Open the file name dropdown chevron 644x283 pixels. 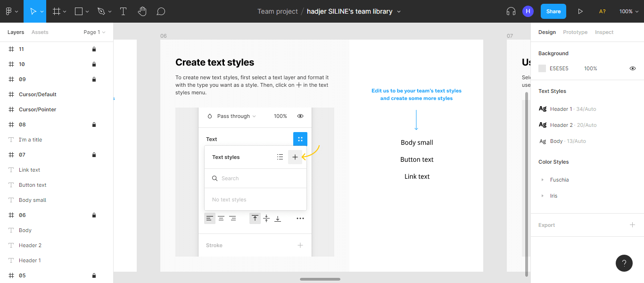point(399,11)
